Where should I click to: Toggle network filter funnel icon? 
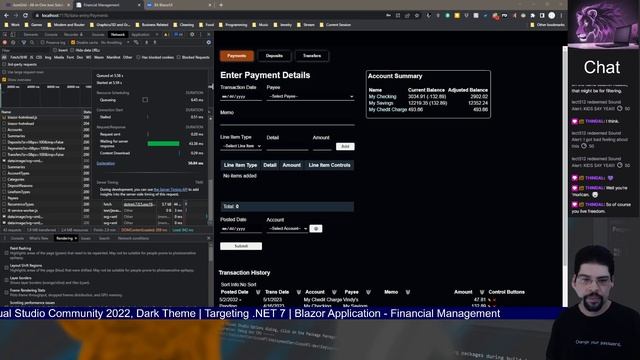click(x=24, y=42)
